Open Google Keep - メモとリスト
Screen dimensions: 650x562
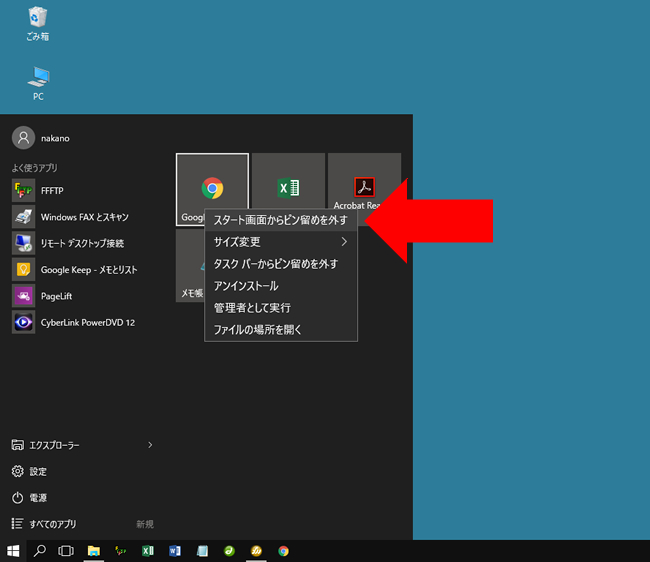pyautogui.click(x=88, y=269)
